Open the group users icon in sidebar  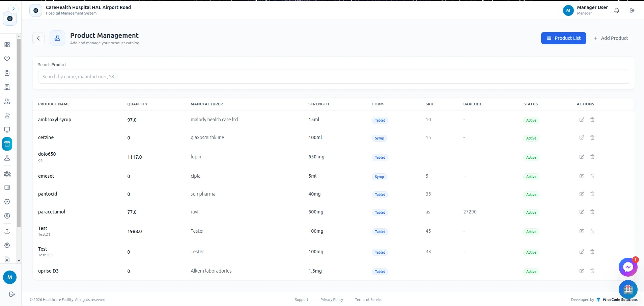point(7,101)
